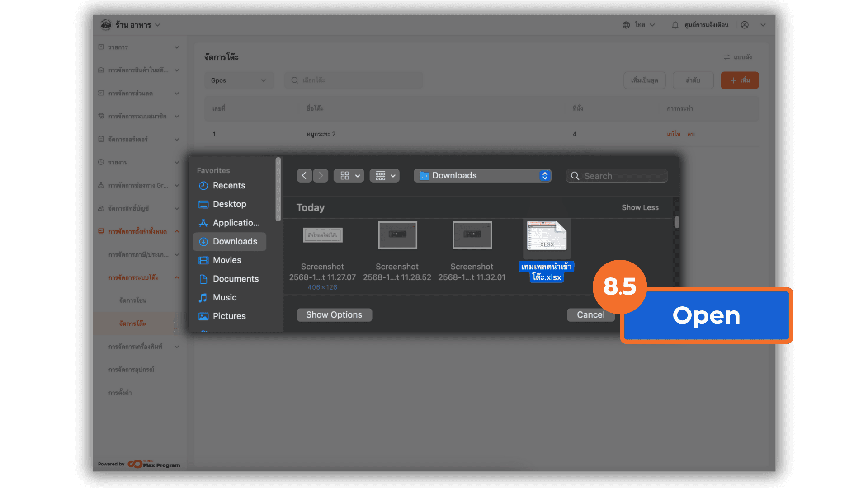Click the notification bell icon
The image size is (868, 488).
(675, 25)
